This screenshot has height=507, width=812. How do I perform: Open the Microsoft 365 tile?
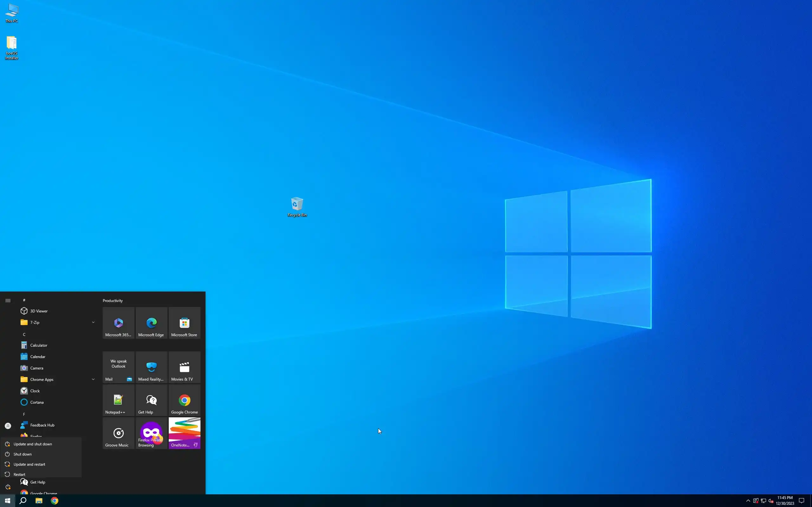pyautogui.click(x=118, y=323)
